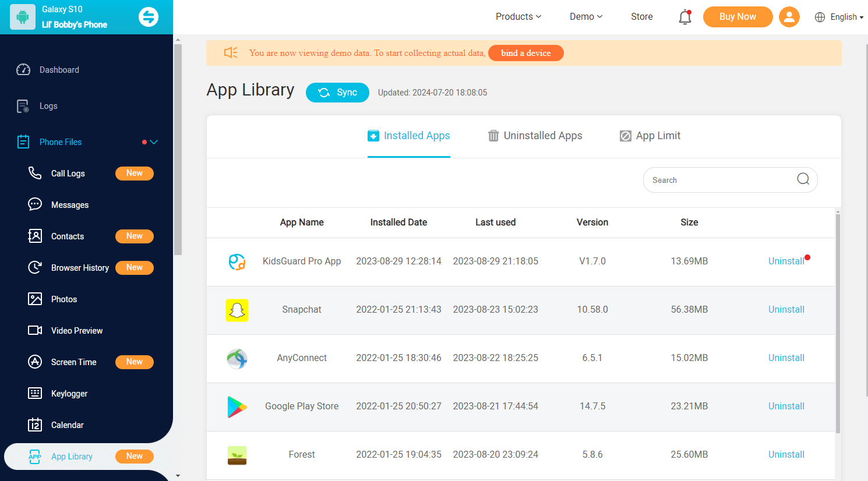Click the bind a device button
Screen dimensions: 868x481
525,53
